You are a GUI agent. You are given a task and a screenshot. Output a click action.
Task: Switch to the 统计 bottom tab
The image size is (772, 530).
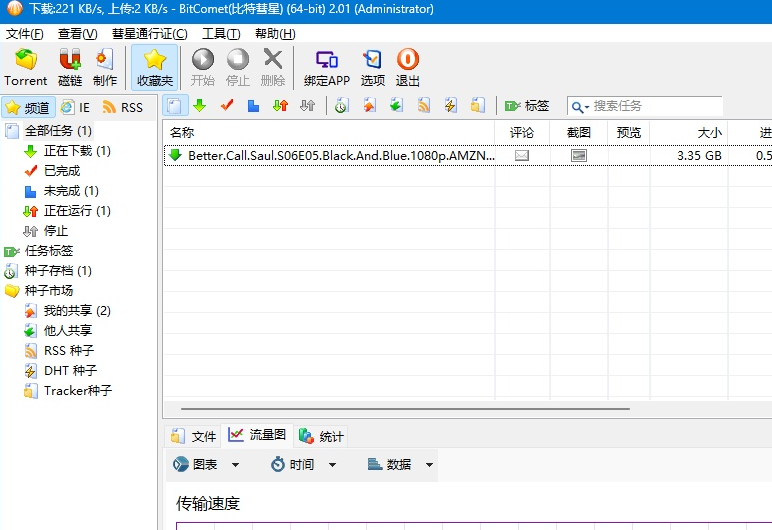tap(321, 436)
